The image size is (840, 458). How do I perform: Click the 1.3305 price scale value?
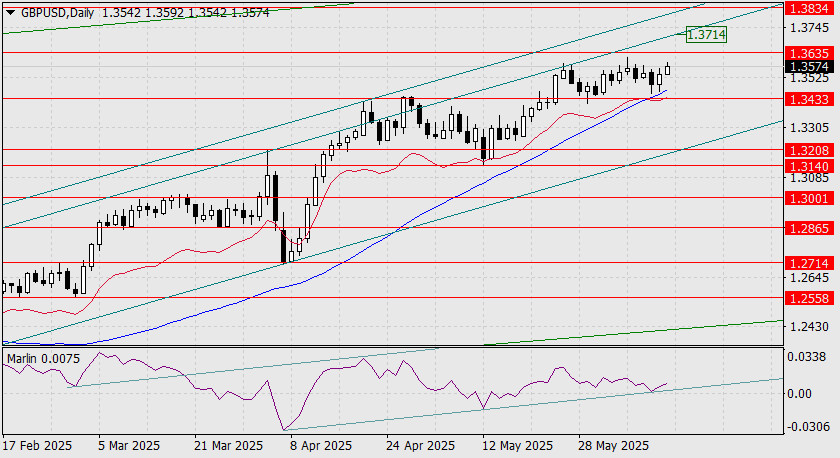(x=809, y=127)
